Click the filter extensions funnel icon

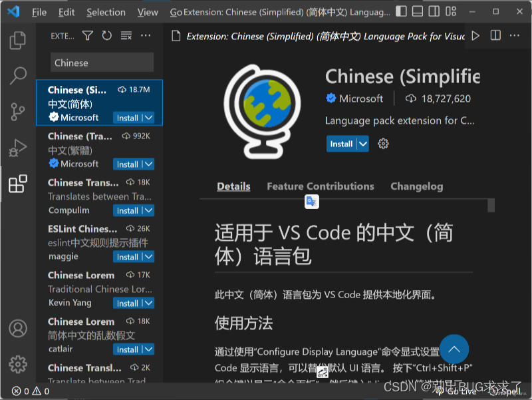click(88, 36)
